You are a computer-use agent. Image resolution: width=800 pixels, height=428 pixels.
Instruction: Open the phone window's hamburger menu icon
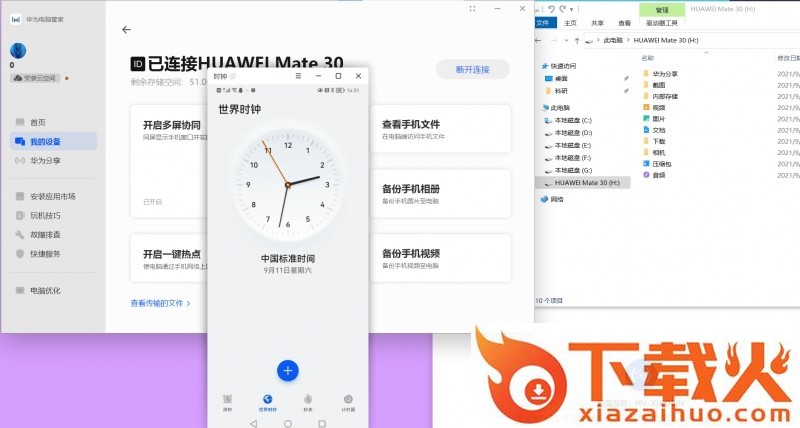tap(297, 76)
